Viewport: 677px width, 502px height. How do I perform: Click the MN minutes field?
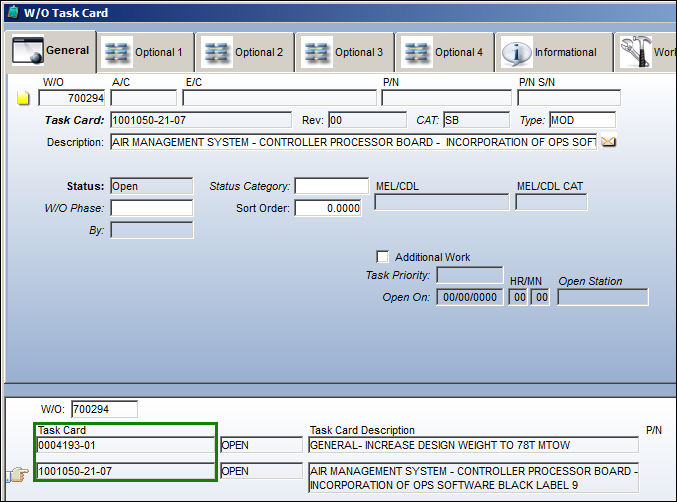[x=540, y=297]
